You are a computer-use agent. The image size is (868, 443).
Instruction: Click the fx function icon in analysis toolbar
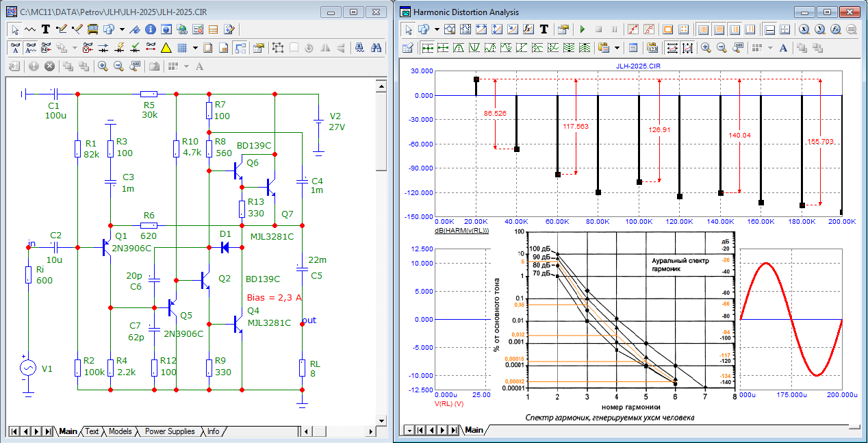528,29
